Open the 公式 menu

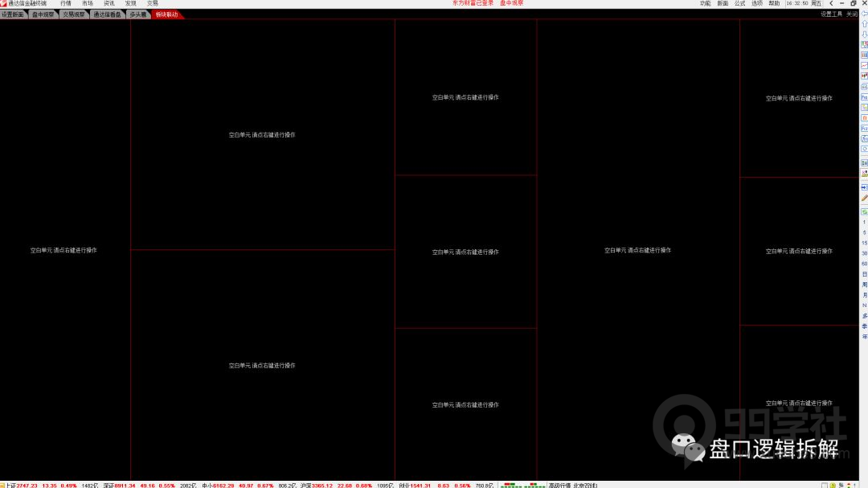coord(739,3)
